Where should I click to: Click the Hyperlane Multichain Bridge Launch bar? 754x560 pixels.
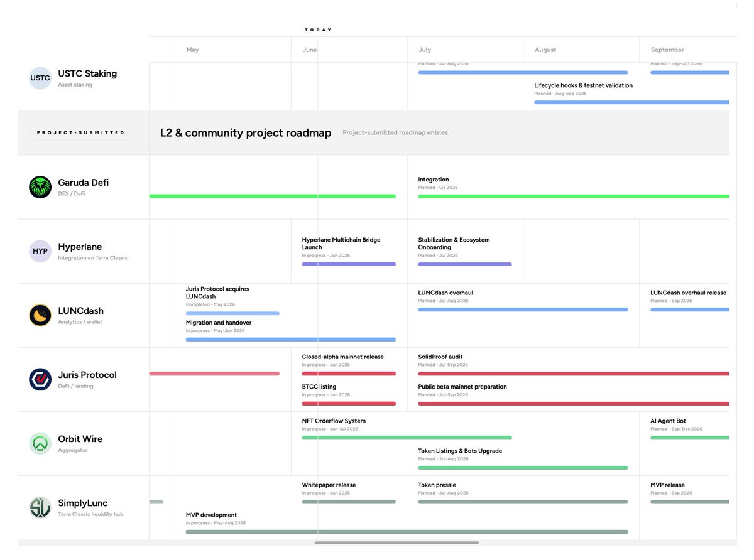(x=349, y=264)
